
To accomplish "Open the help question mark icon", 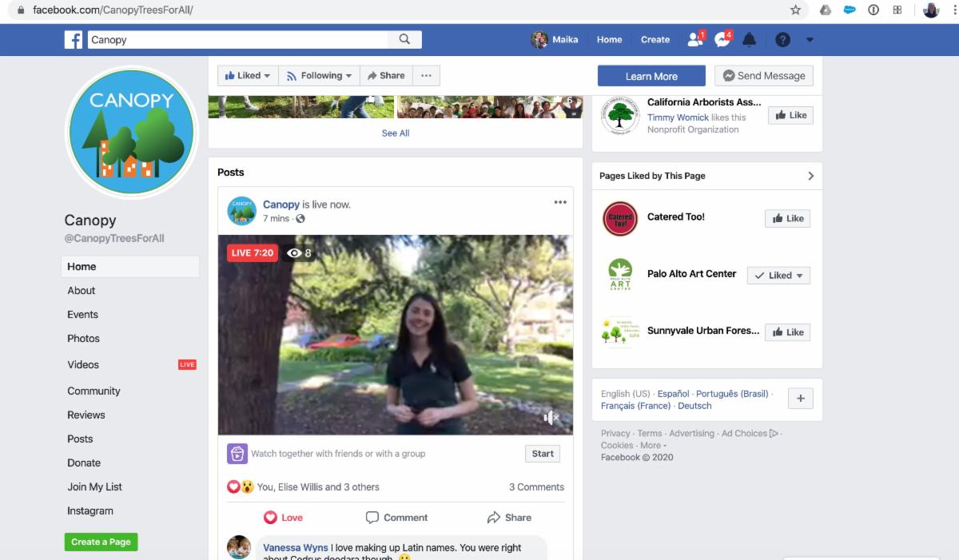I will (x=782, y=40).
